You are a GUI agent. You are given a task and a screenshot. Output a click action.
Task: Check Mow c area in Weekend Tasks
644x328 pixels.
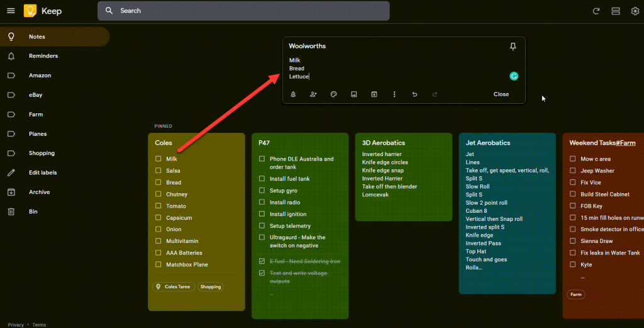click(572, 159)
